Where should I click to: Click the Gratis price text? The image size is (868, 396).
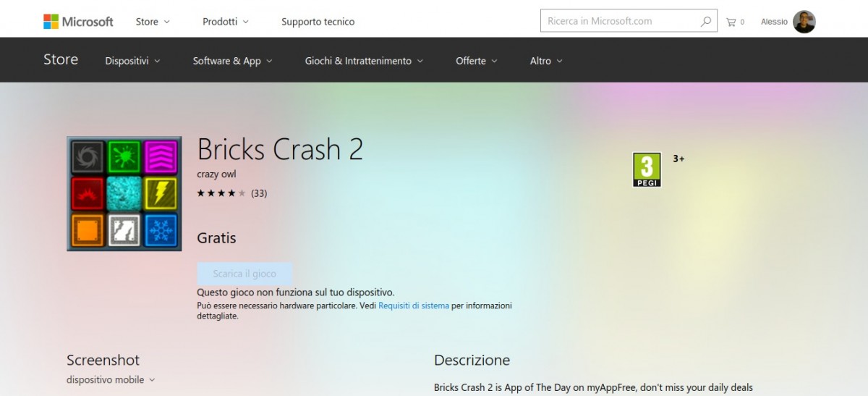(x=216, y=237)
